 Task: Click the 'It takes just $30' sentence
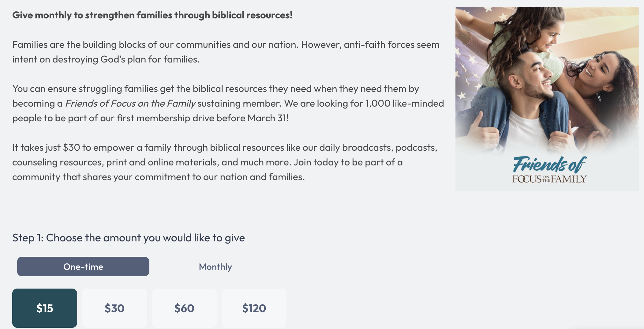[224, 148]
